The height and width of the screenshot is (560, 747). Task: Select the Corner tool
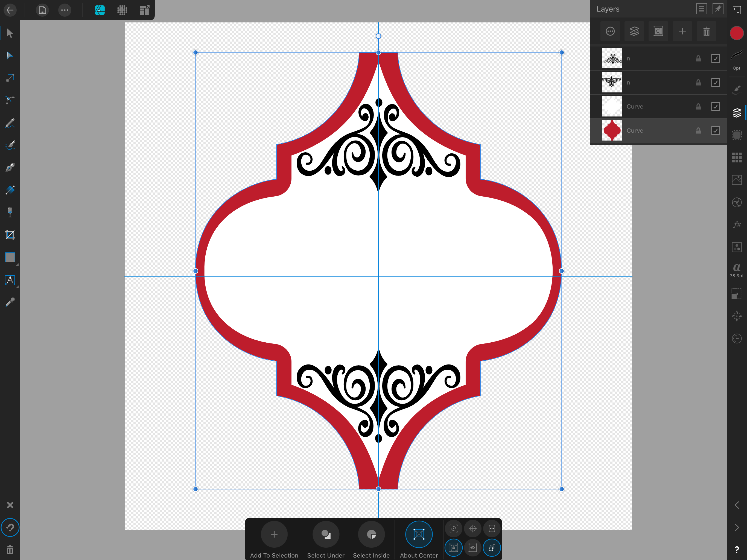click(x=10, y=100)
